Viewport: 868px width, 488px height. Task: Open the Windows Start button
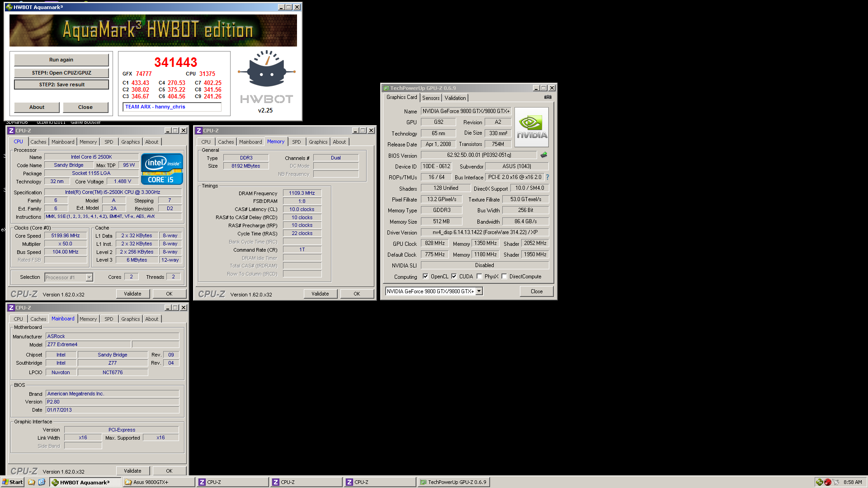tap(12, 482)
